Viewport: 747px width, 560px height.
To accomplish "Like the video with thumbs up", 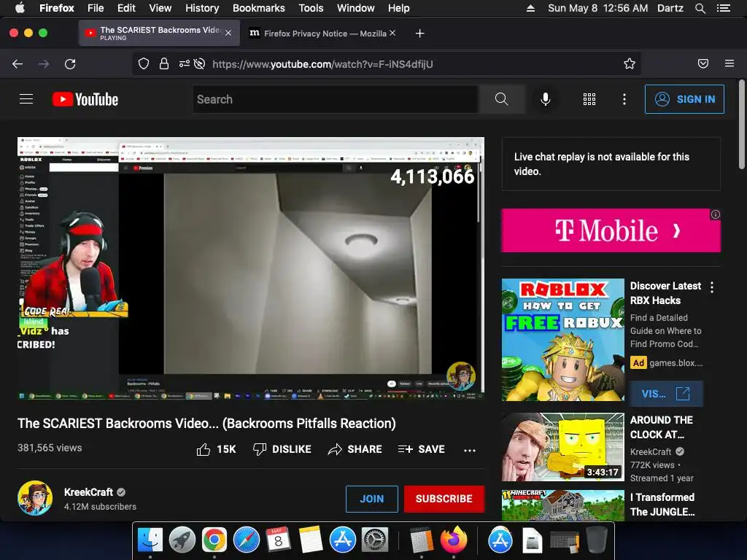I will 216,449.
